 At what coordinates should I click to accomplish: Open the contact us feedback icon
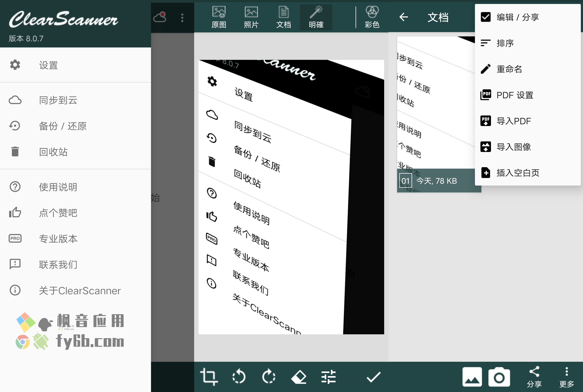pyautogui.click(x=15, y=264)
